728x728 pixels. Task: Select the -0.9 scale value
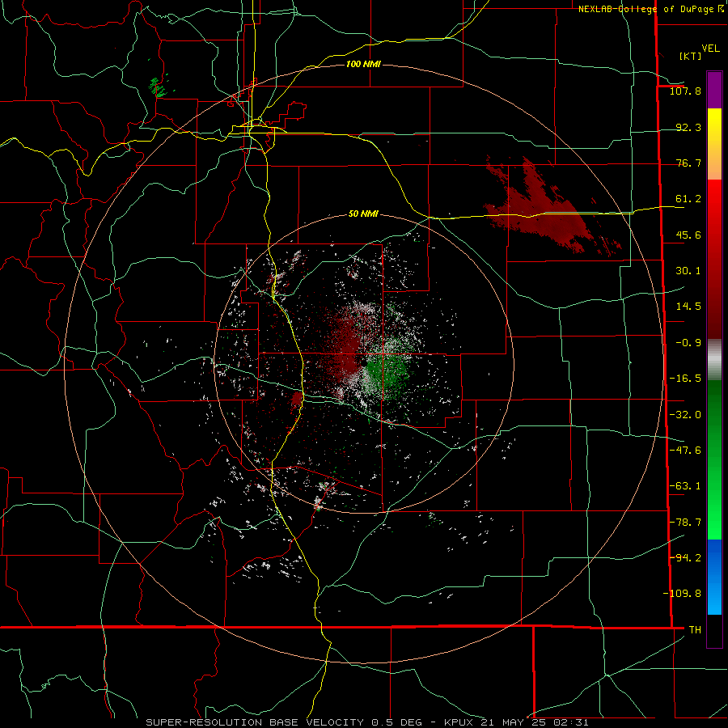[688, 343]
